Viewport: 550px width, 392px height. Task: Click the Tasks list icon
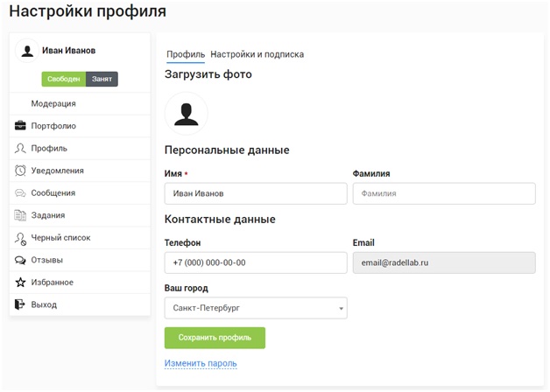click(x=20, y=215)
